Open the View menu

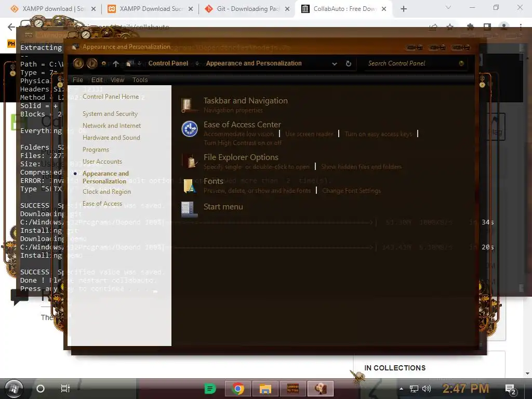click(117, 79)
